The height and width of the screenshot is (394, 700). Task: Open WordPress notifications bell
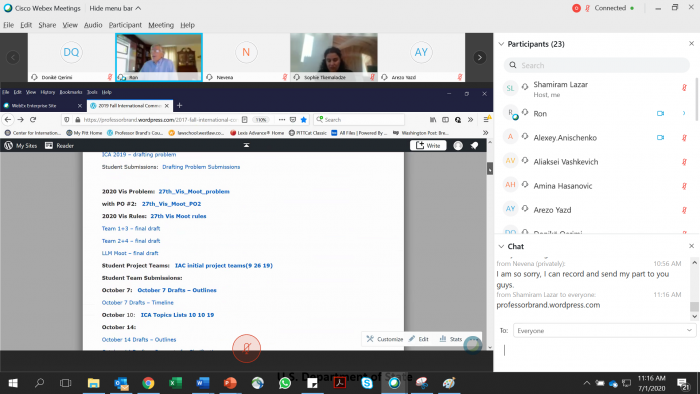click(475, 145)
